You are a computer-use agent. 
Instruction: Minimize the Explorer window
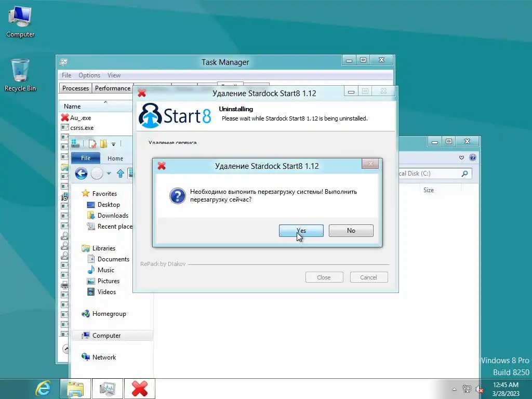435,141
